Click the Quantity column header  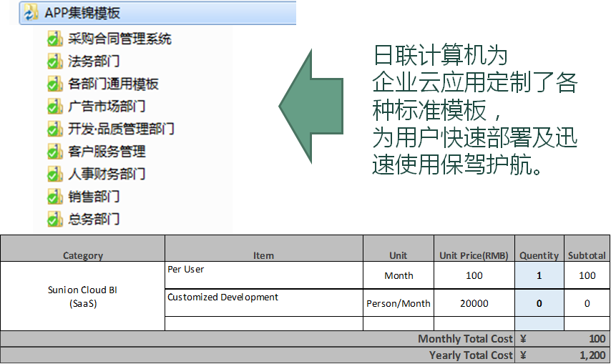click(539, 248)
